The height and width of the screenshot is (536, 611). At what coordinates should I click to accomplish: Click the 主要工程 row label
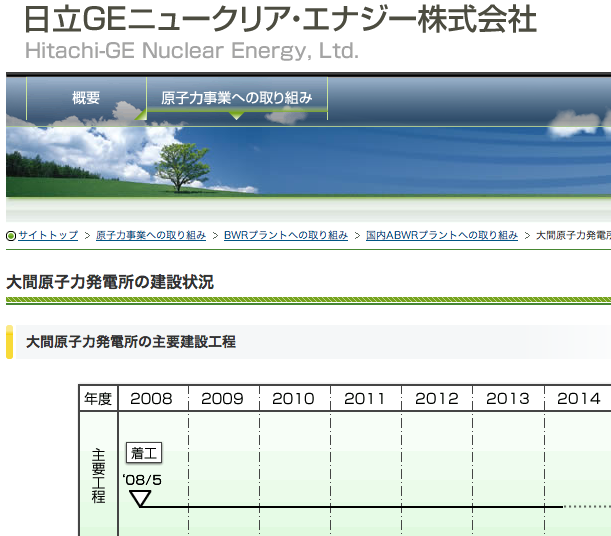point(98,476)
